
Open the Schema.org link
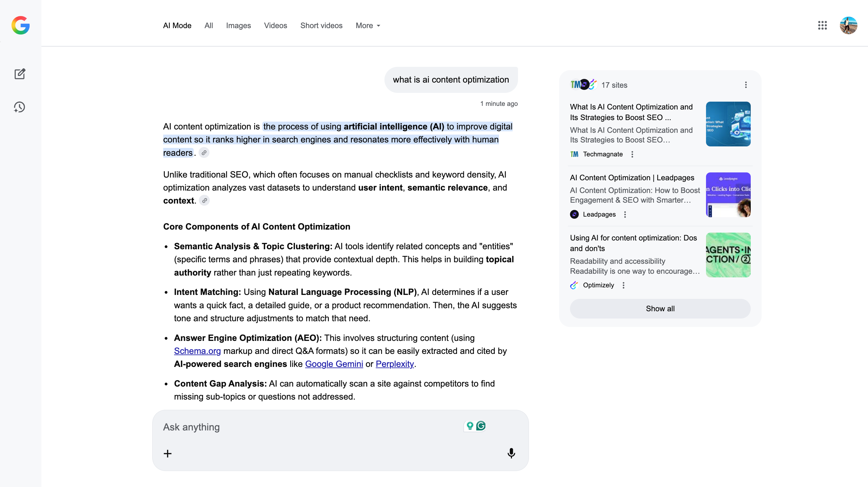click(x=197, y=351)
